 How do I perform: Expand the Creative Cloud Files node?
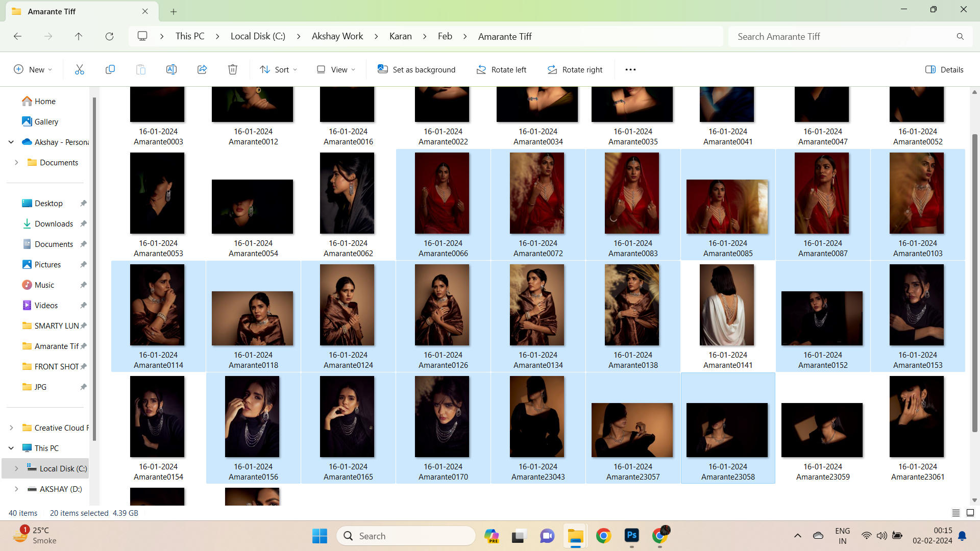point(11,428)
